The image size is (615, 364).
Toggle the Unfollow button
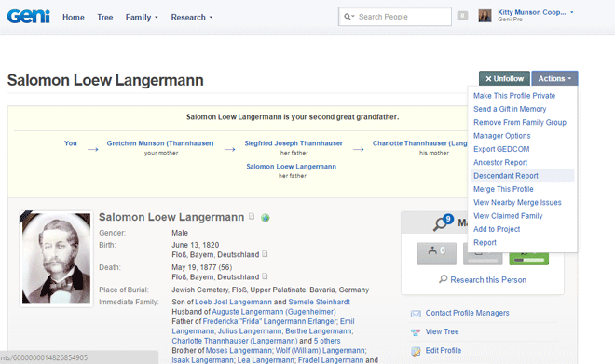click(x=504, y=79)
